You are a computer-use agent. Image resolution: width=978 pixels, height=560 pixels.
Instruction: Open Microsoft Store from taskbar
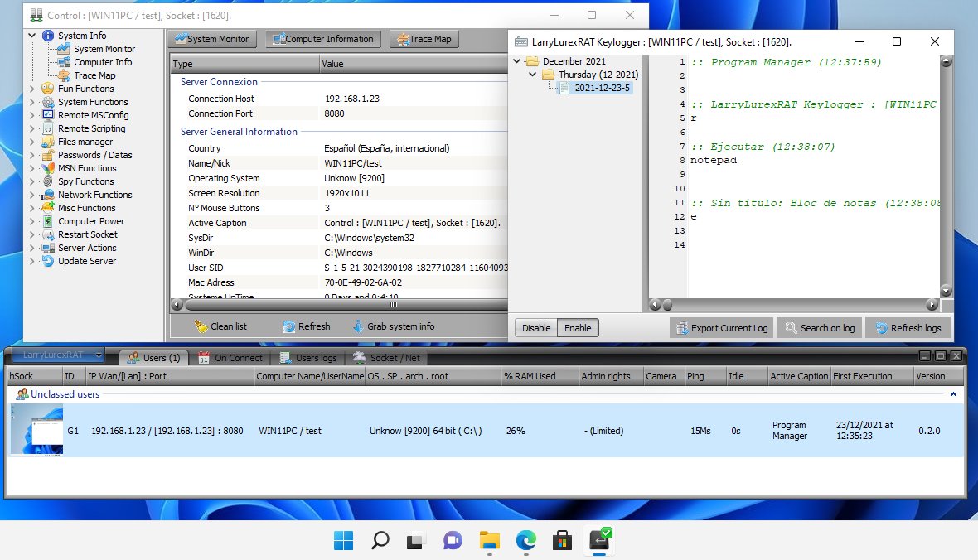[562, 540]
